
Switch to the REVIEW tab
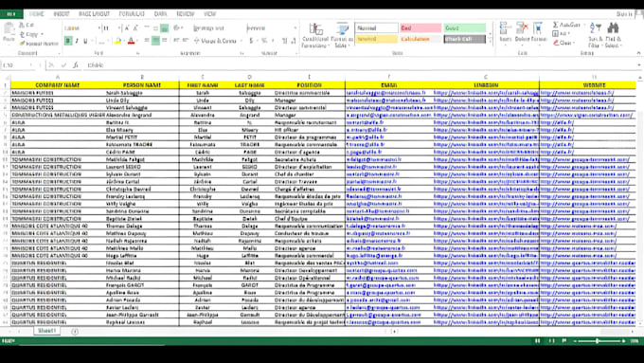[186, 14]
